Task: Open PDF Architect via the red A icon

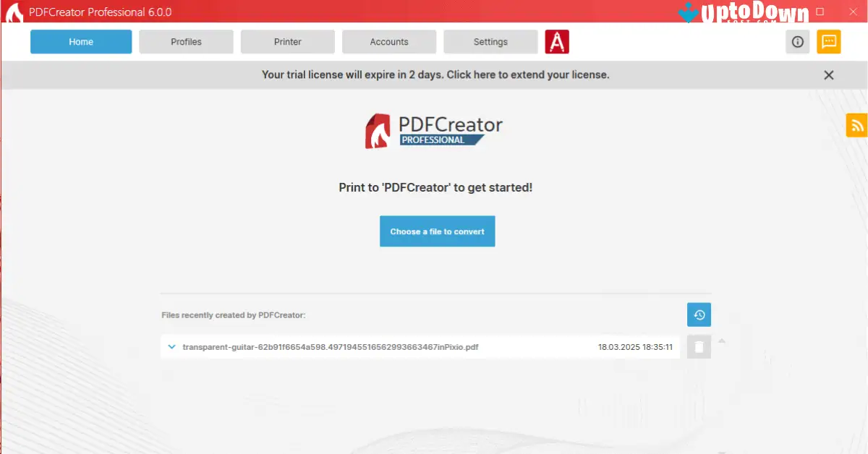Action: click(x=557, y=41)
